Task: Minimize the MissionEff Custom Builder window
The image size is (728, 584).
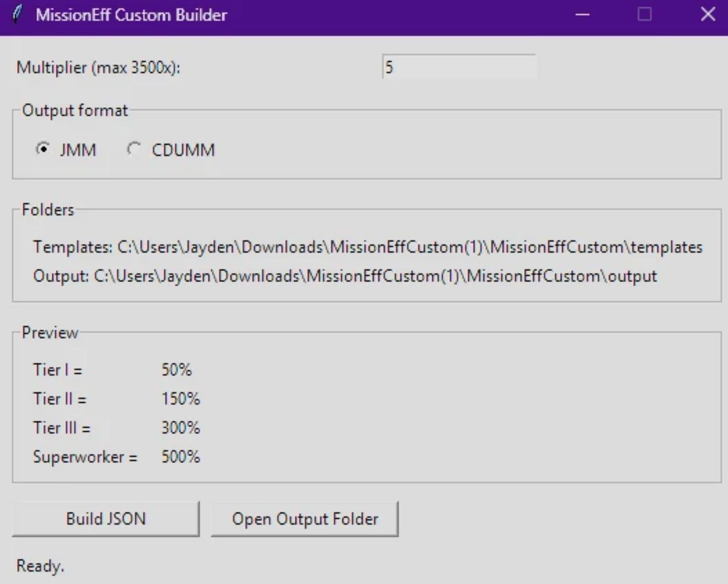Action: [x=582, y=15]
